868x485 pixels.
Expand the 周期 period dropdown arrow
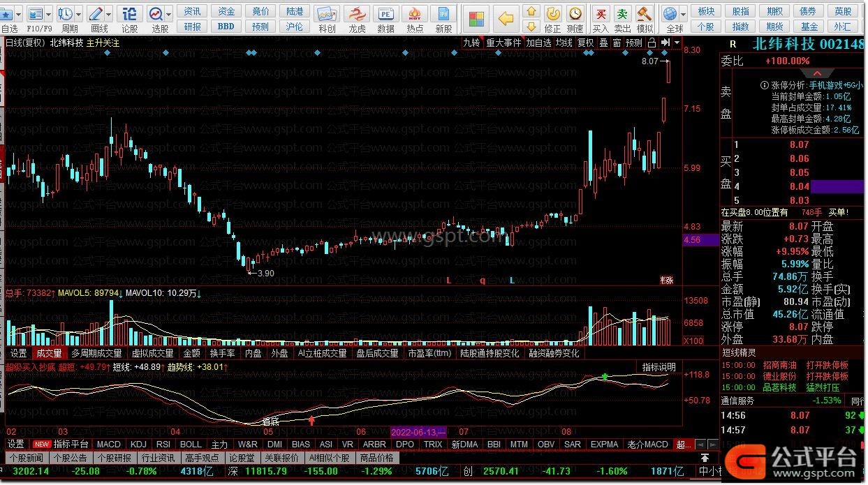79,14
